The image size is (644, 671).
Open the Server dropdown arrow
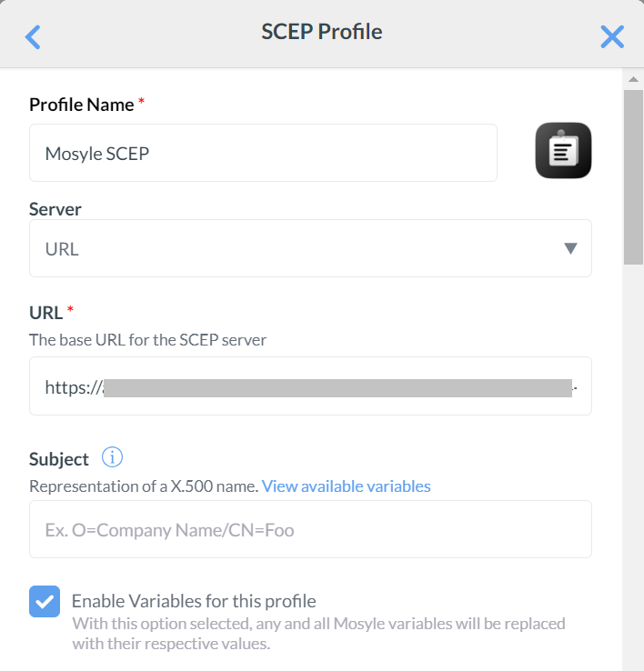click(x=570, y=248)
